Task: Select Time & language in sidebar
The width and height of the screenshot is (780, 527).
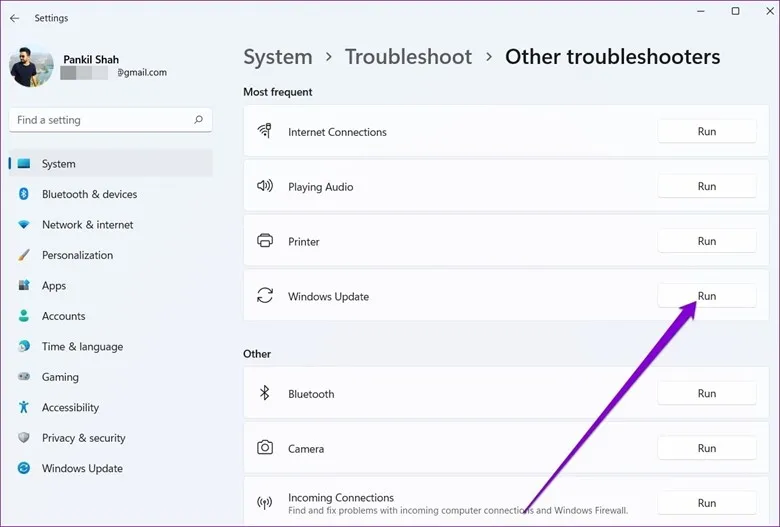Action: click(82, 347)
